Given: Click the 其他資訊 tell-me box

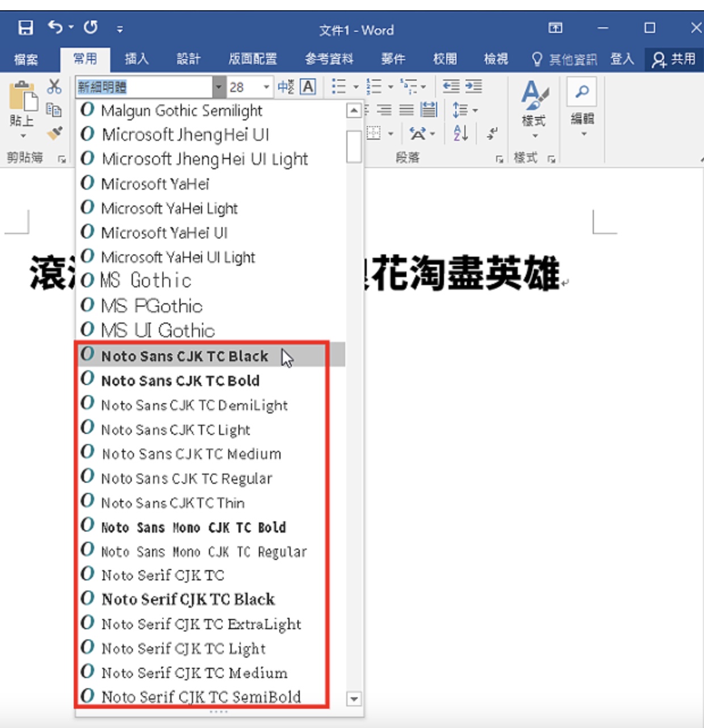Looking at the screenshot, I should 564,59.
